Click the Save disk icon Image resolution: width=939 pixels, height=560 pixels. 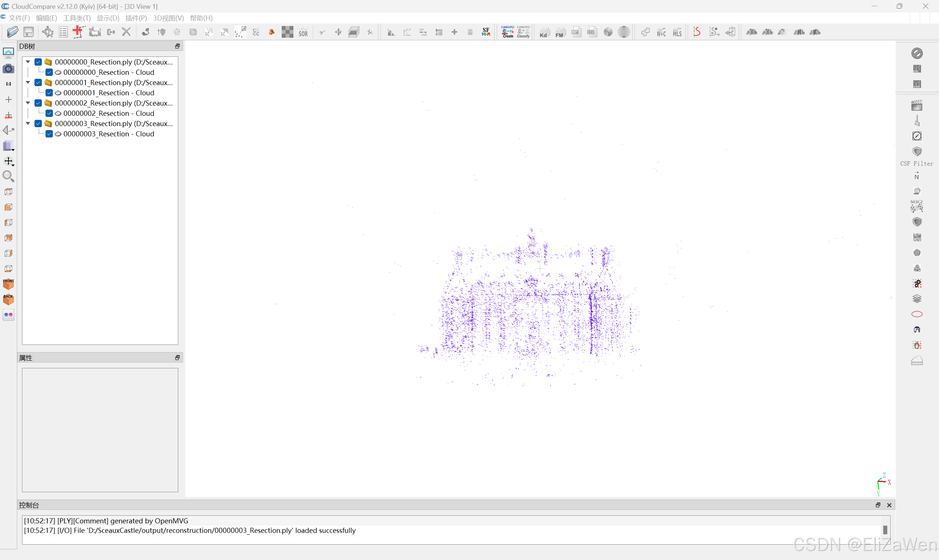click(29, 32)
